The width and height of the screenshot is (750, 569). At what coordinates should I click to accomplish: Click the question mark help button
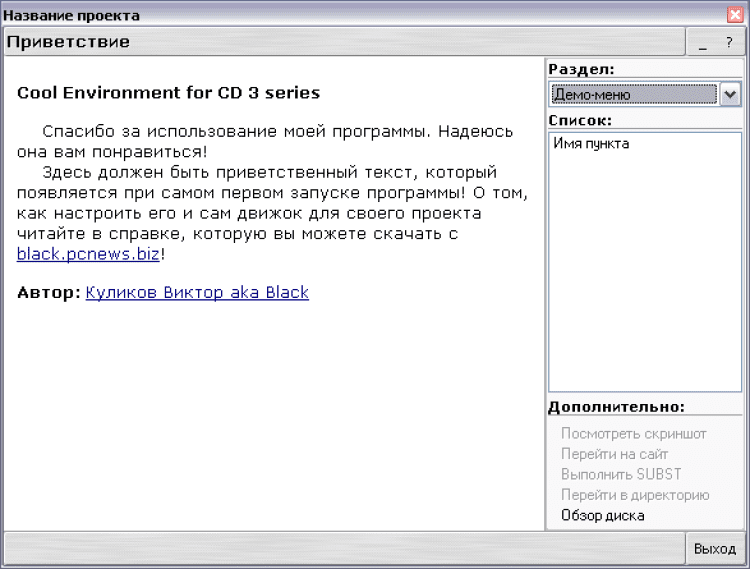[729, 43]
